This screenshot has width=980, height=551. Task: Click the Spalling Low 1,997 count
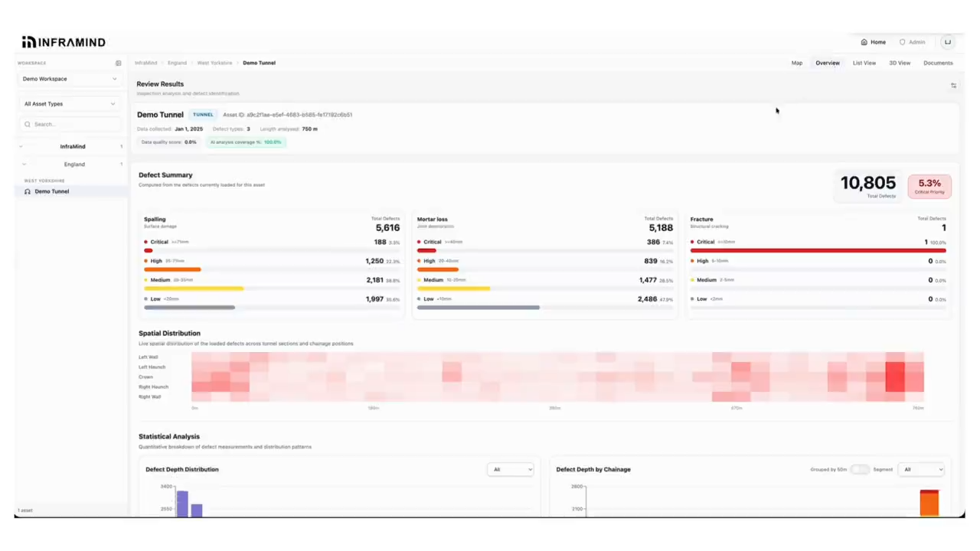(x=374, y=299)
